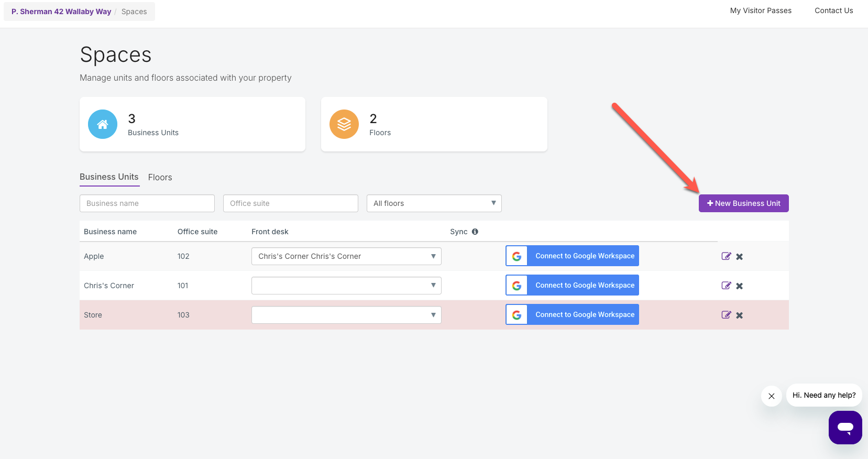Image resolution: width=868 pixels, height=459 pixels.
Task: Edit the Store business unit
Action: [726, 315]
